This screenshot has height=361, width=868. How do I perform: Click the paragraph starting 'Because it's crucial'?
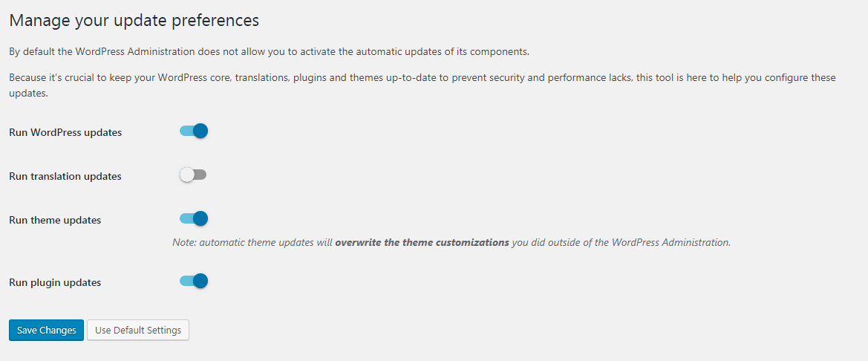422,85
